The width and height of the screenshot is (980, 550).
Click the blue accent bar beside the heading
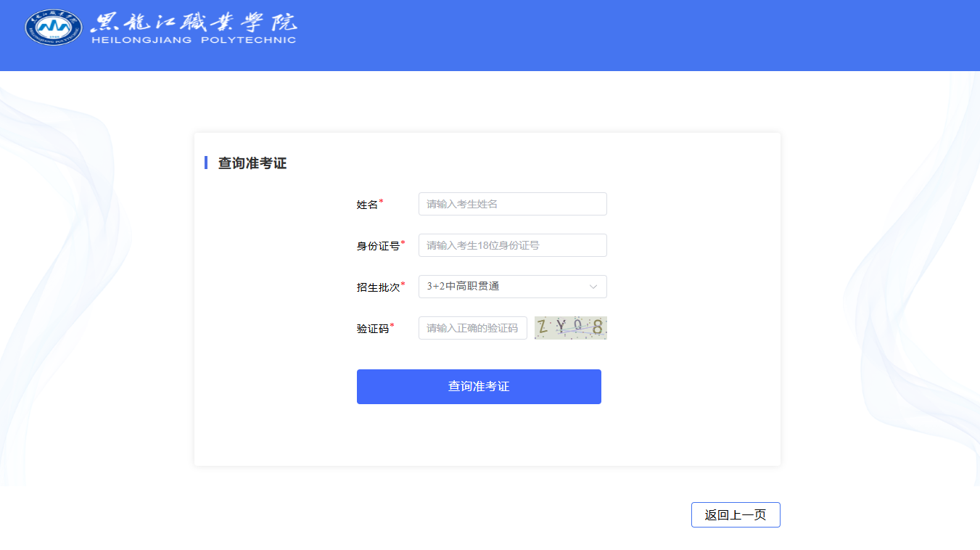206,163
